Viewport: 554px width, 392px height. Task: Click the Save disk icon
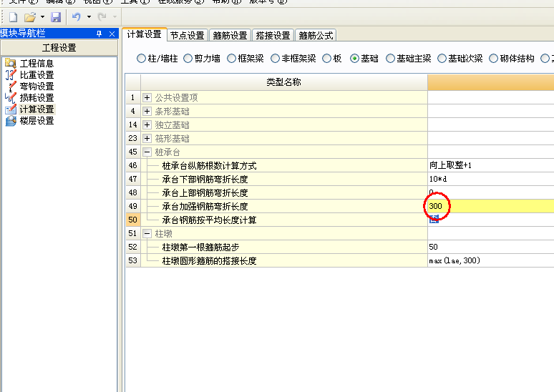pyautogui.click(x=56, y=17)
